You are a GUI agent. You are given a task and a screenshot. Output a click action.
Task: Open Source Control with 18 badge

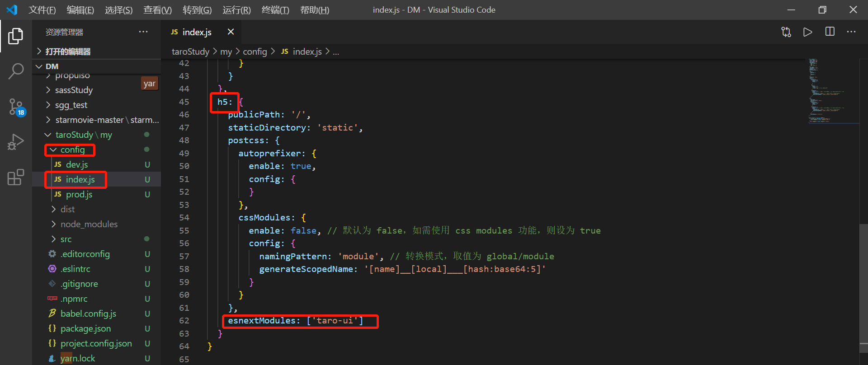17,107
